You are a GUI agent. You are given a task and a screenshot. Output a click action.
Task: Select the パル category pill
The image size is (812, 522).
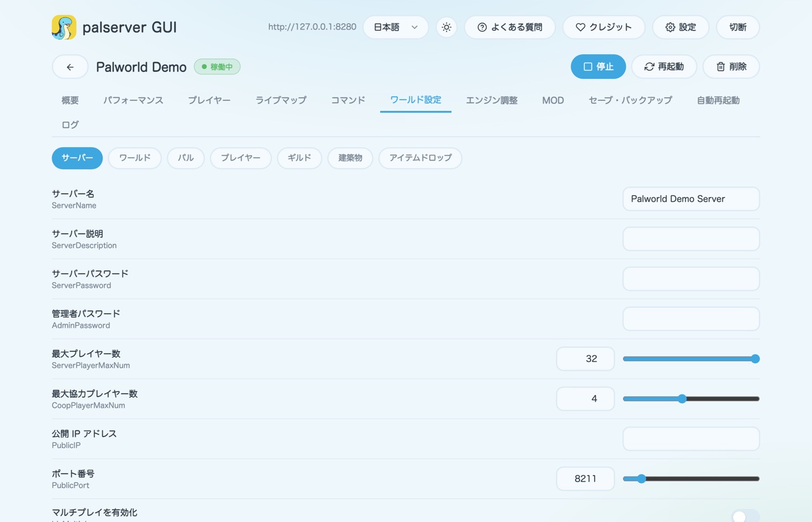(186, 158)
